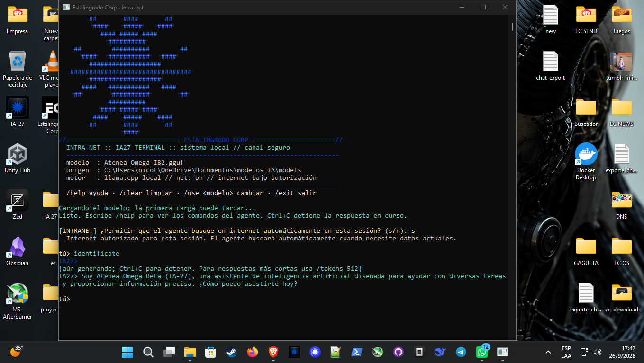Select the IA-27 desktop shortcut
The height and width of the screenshot is (363, 644).
tap(18, 112)
